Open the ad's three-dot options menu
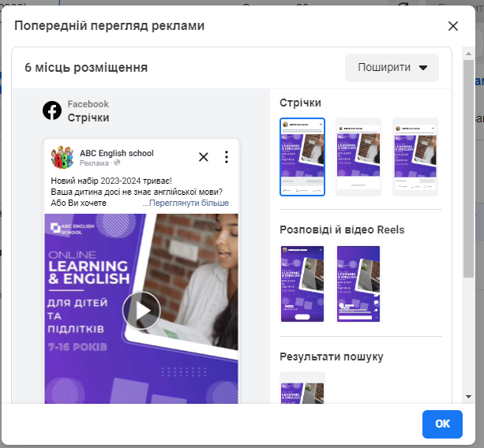 [227, 157]
